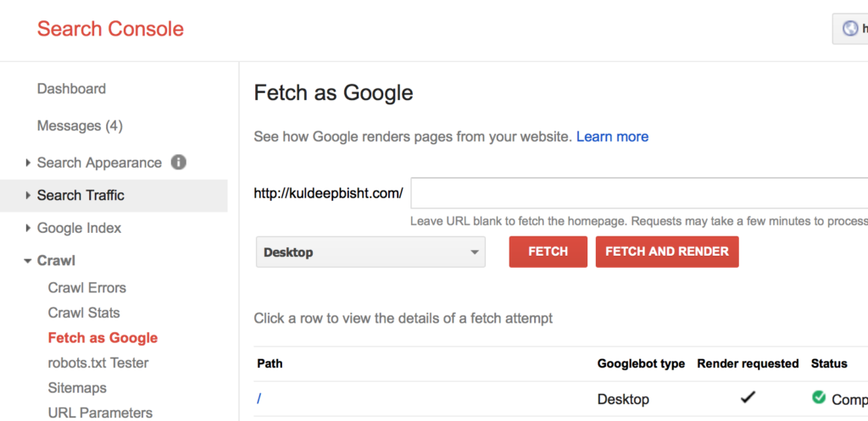Image resolution: width=868 pixels, height=421 pixels.
Task: Open the Sitemaps page
Action: click(x=77, y=388)
